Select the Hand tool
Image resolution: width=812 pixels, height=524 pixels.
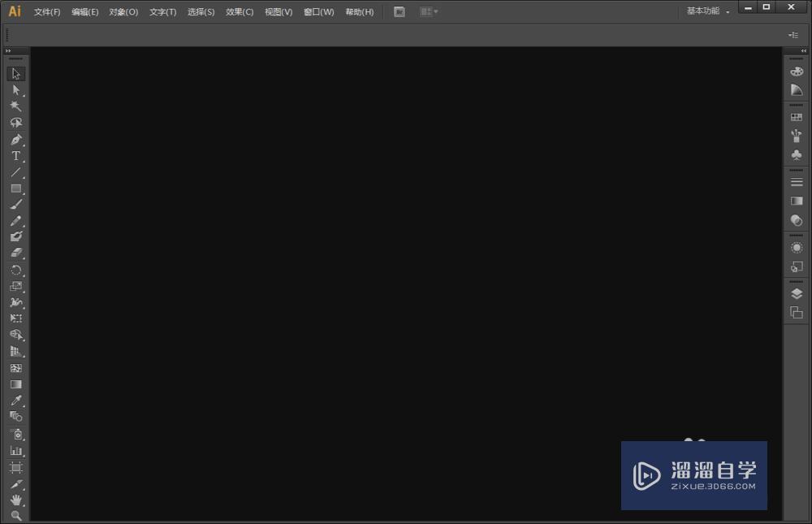[x=16, y=500]
